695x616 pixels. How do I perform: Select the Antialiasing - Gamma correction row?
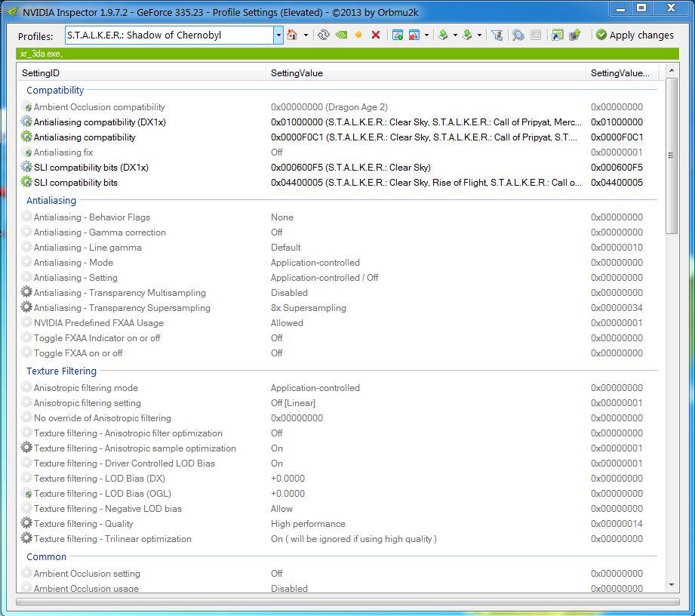click(340, 233)
